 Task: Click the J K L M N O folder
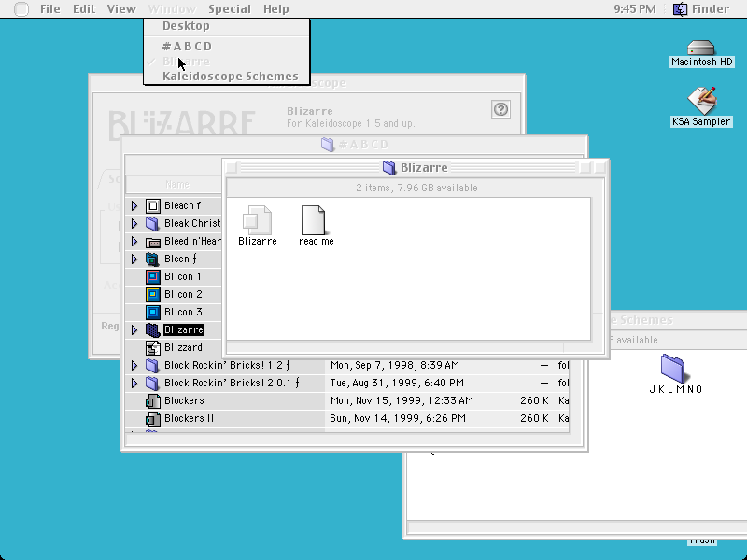pyautogui.click(x=672, y=368)
